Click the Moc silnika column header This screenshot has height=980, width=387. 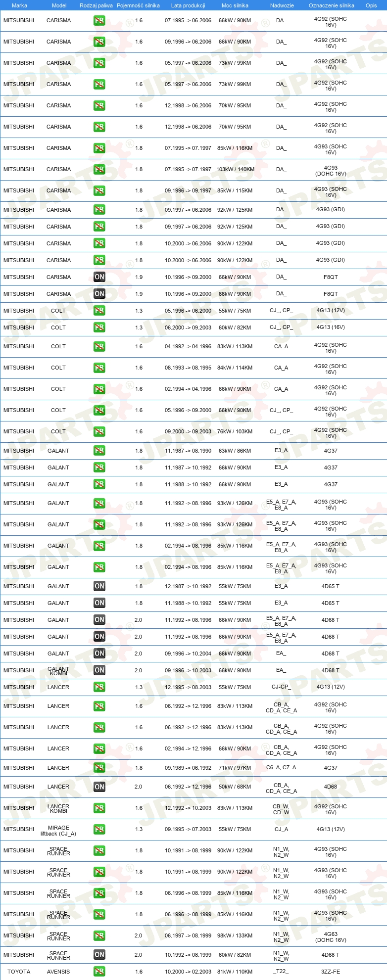(235, 5)
